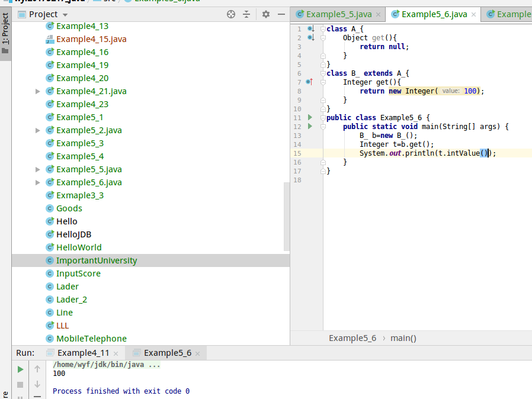Select Lader_2 class
This screenshot has height=399, width=532.
(72, 300)
